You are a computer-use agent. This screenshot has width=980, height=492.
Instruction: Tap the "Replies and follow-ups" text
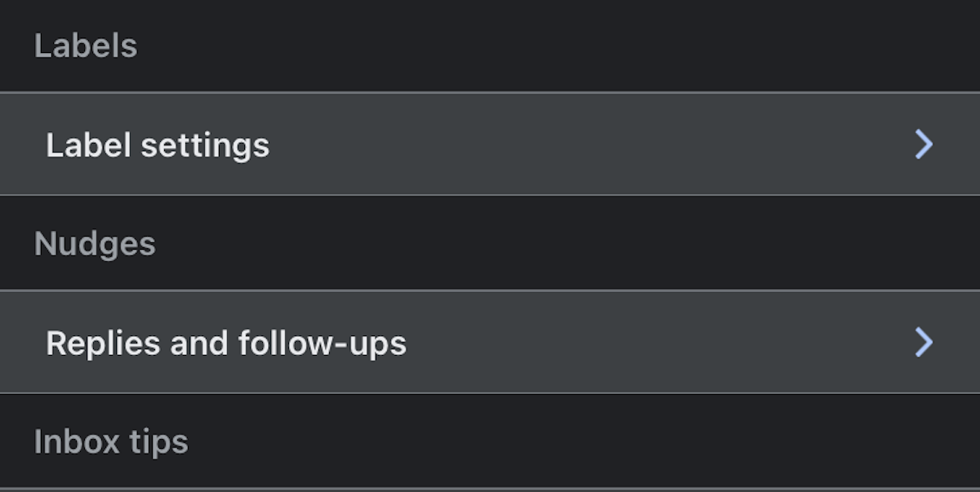226,344
